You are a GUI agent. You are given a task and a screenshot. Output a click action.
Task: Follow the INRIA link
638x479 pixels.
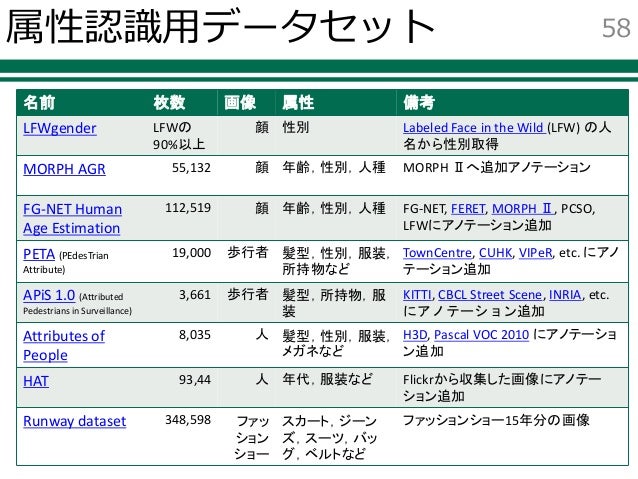click(x=565, y=295)
